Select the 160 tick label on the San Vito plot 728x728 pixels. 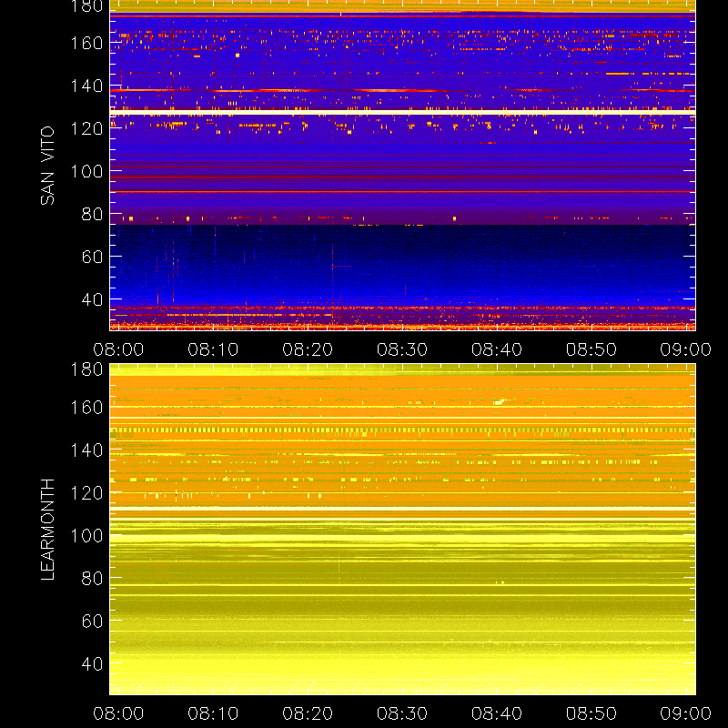86,43
